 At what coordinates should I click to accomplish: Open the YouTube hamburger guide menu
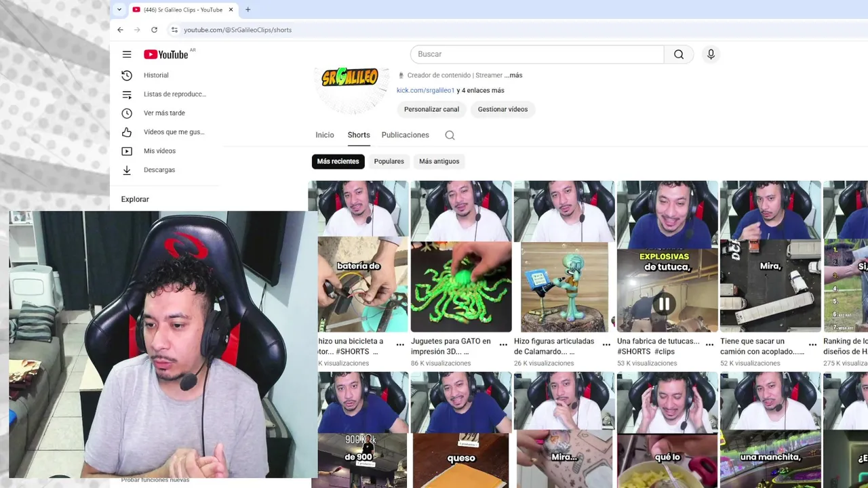pos(127,54)
